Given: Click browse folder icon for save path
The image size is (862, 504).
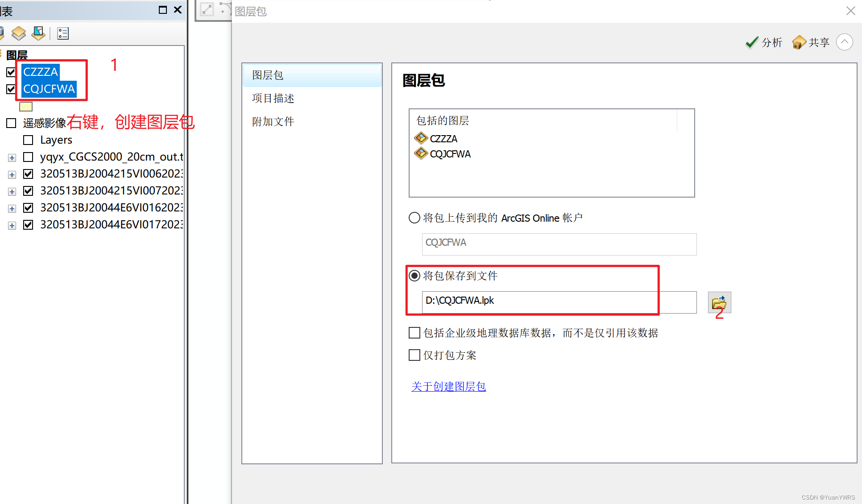Looking at the screenshot, I should pos(719,303).
